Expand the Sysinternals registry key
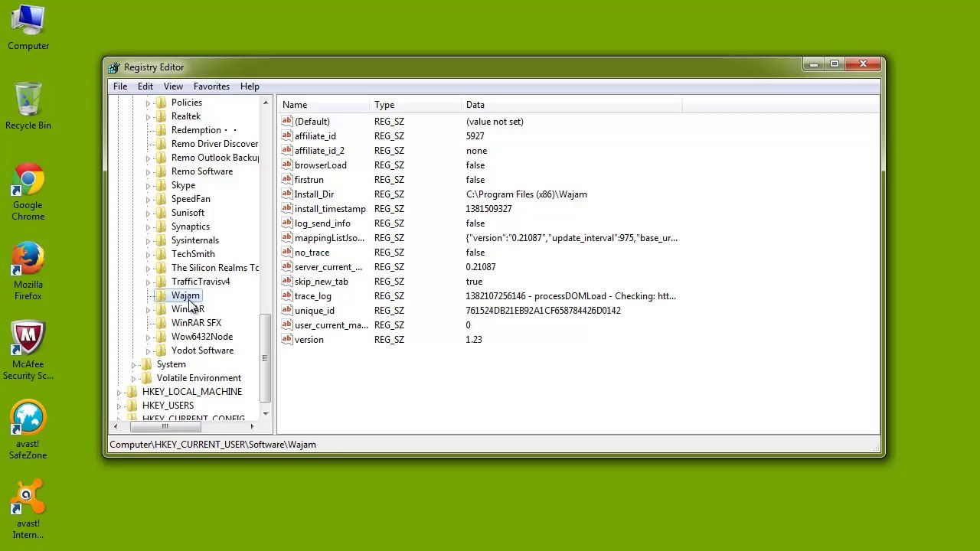The width and height of the screenshot is (980, 551). tap(148, 240)
